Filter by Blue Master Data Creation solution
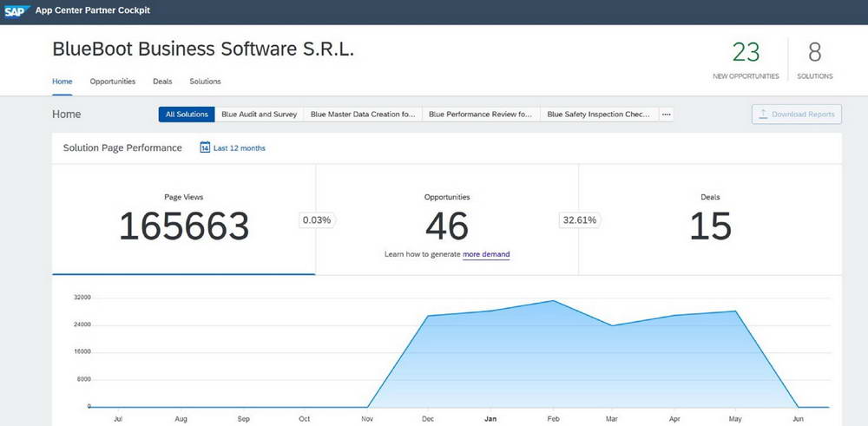 tap(362, 115)
